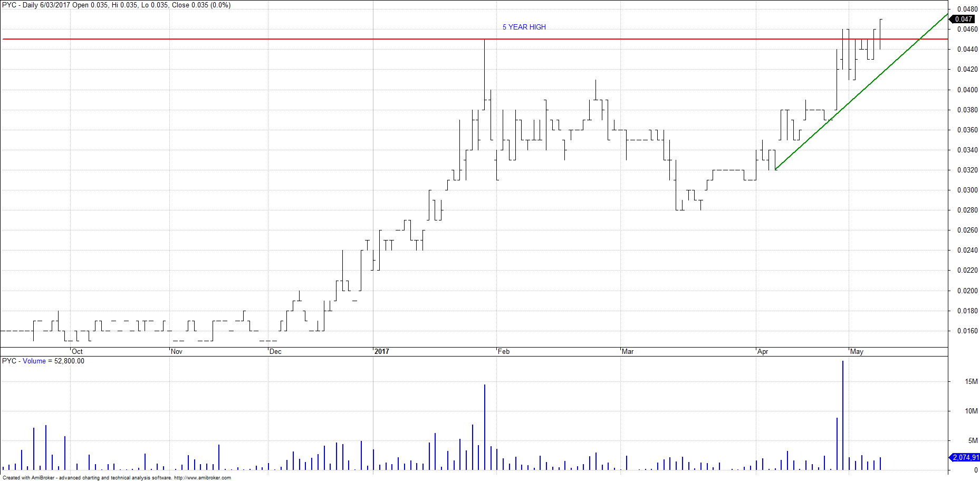Click the 'Nov' date axis label
The width and height of the screenshot is (980, 481).
click(177, 351)
